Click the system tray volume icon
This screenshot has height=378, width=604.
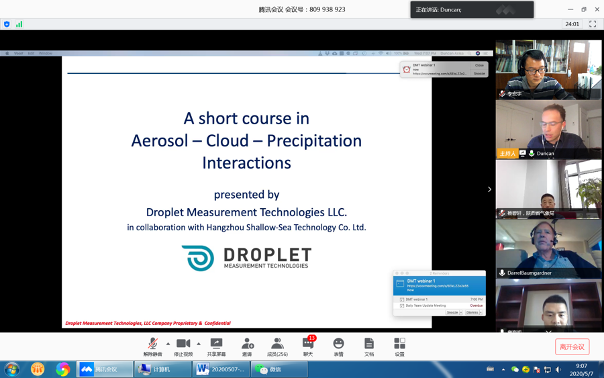[x=558, y=370]
